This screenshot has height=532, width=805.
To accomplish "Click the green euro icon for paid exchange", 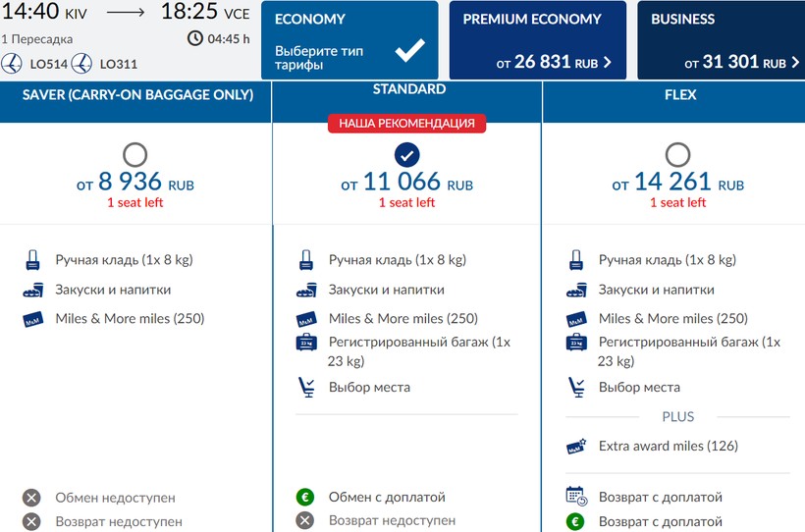I will [x=305, y=497].
